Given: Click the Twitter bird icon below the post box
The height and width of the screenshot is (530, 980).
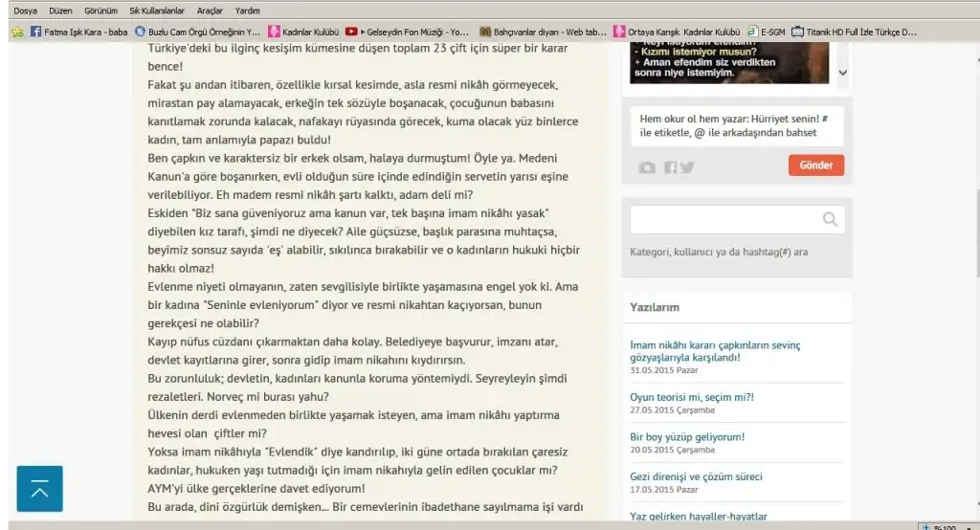Looking at the screenshot, I should 686,167.
